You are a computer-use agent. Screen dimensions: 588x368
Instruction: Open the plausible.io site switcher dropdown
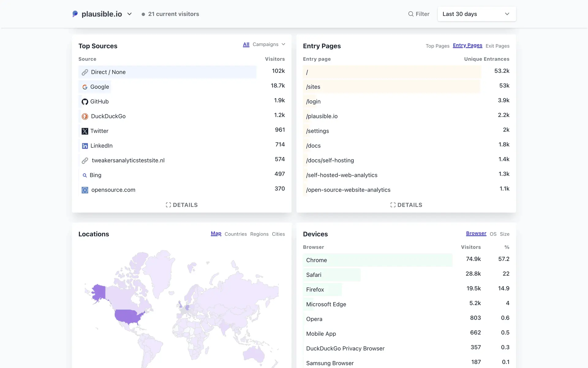pyautogui.click(x=129, y=14)
